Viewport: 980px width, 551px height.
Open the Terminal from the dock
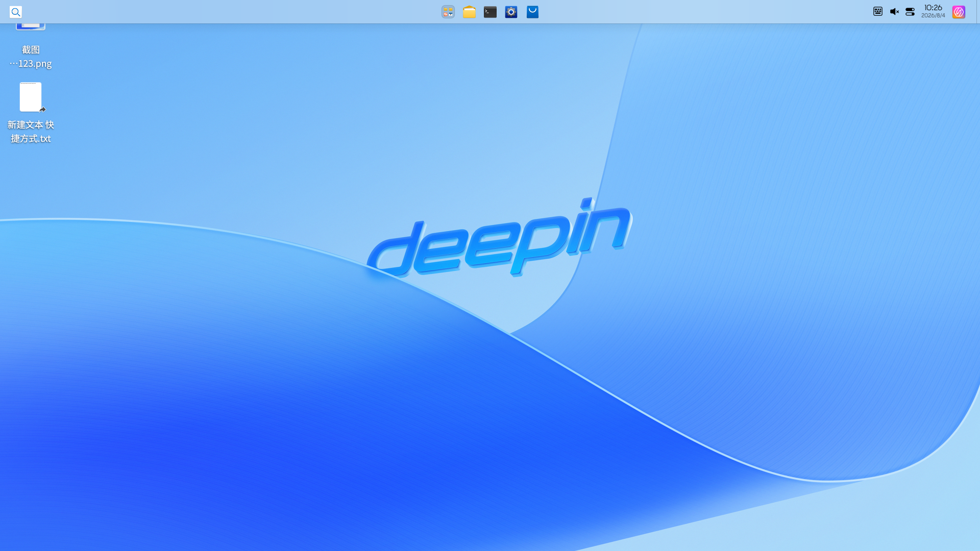click(x=490, y=12)
